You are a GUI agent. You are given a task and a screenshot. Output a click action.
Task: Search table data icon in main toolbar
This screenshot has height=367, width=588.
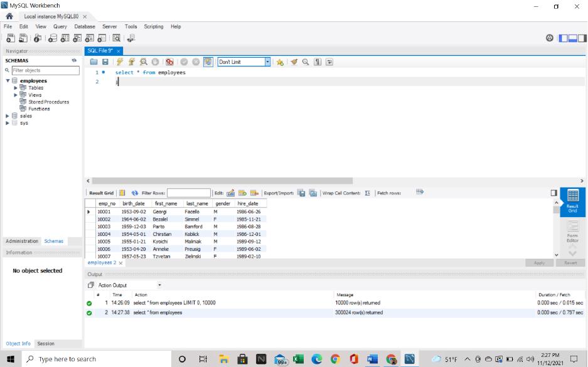click(117, 38)
